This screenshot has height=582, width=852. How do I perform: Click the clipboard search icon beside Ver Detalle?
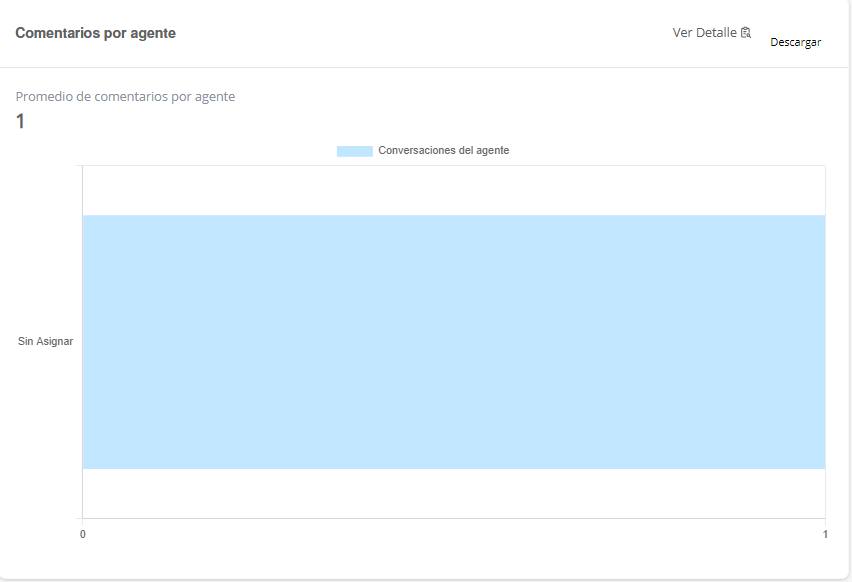point(745,33)
